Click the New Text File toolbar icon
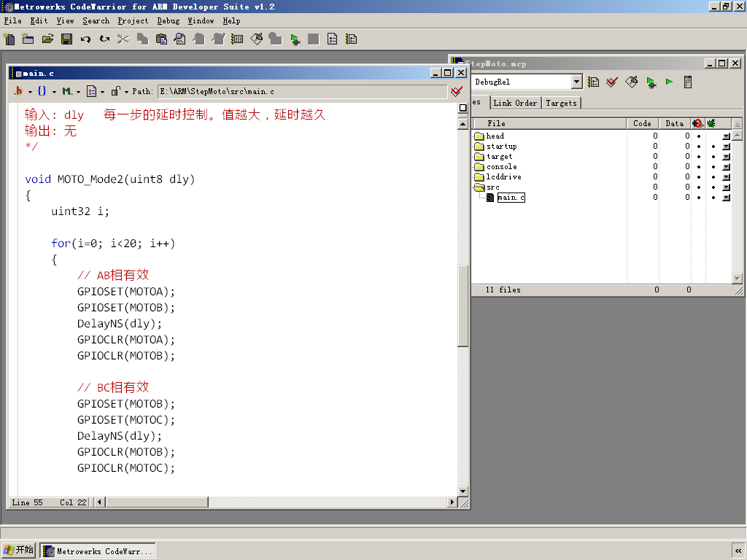747x560 pixels. point(9,39)
